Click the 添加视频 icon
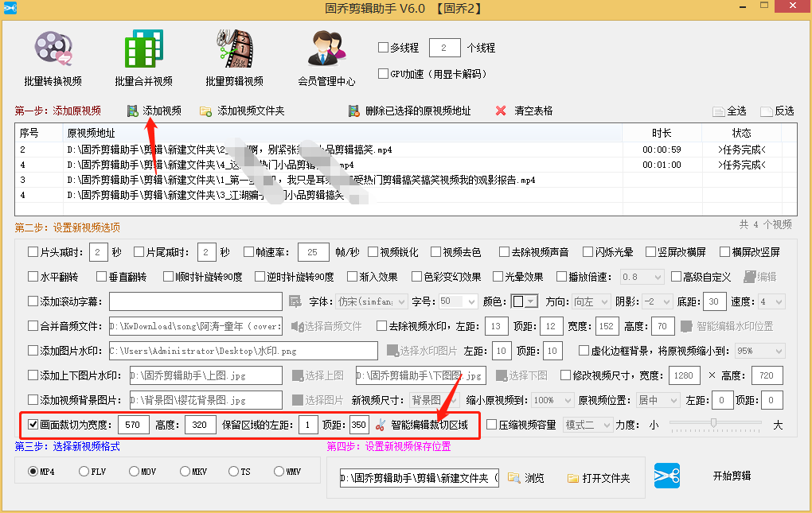812x513 pixels. point(133,111)
